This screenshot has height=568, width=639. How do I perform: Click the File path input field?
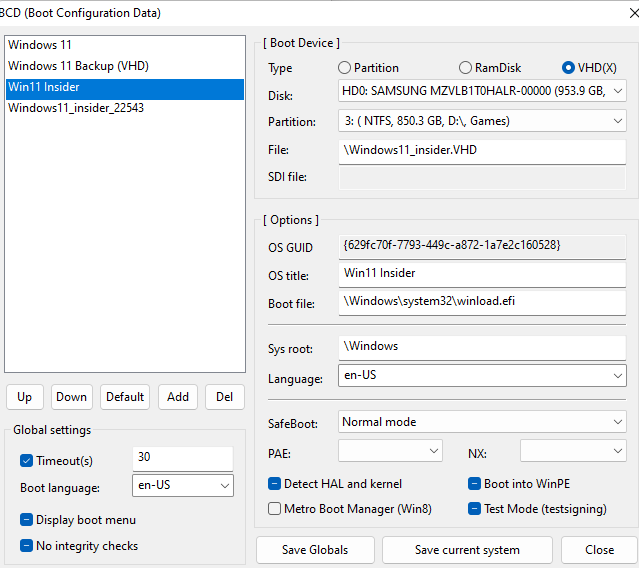(482, 152)
